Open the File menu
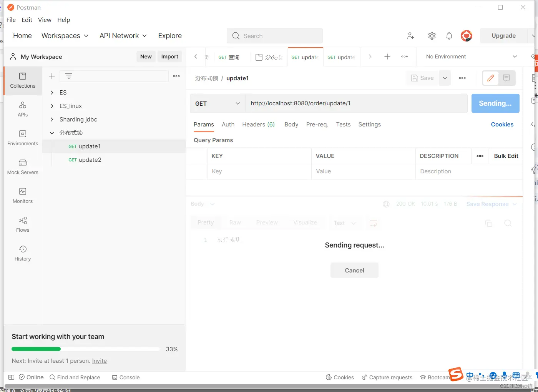The width and height of the screenshot is (538, 392). [x=11, y=20]
